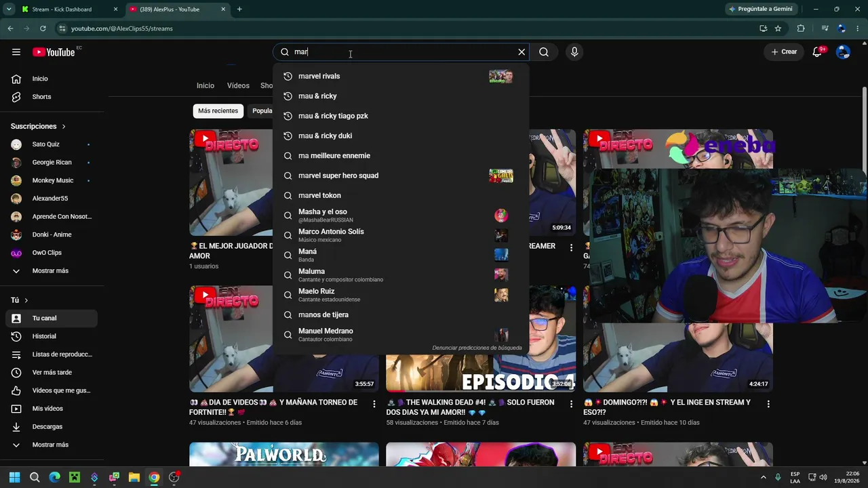Open File Explorer from the taskbar
Screen dimensions: 868x488
[134, 477]
